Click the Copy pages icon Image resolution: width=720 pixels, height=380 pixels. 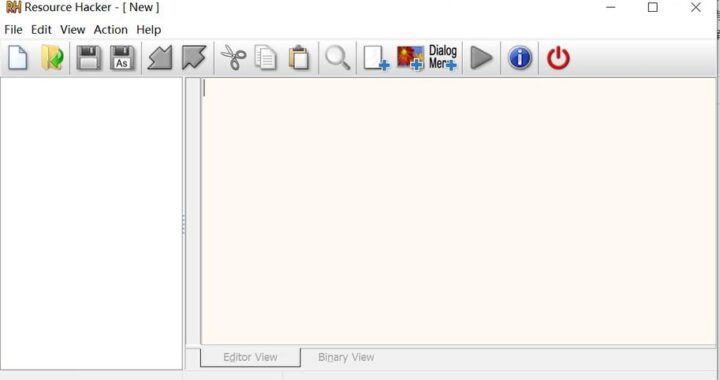[266, 58]
